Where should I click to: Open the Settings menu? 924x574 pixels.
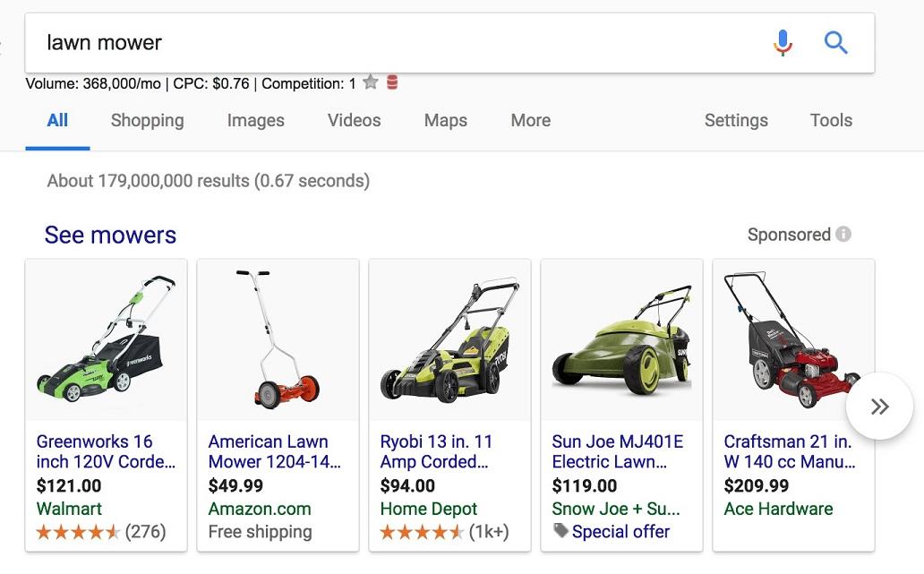[736, 120]
